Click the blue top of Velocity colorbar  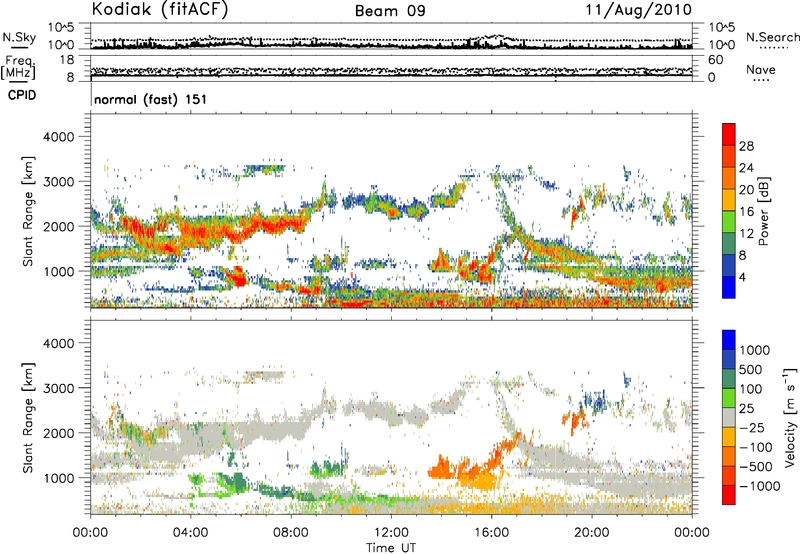[x=729, y=340]
